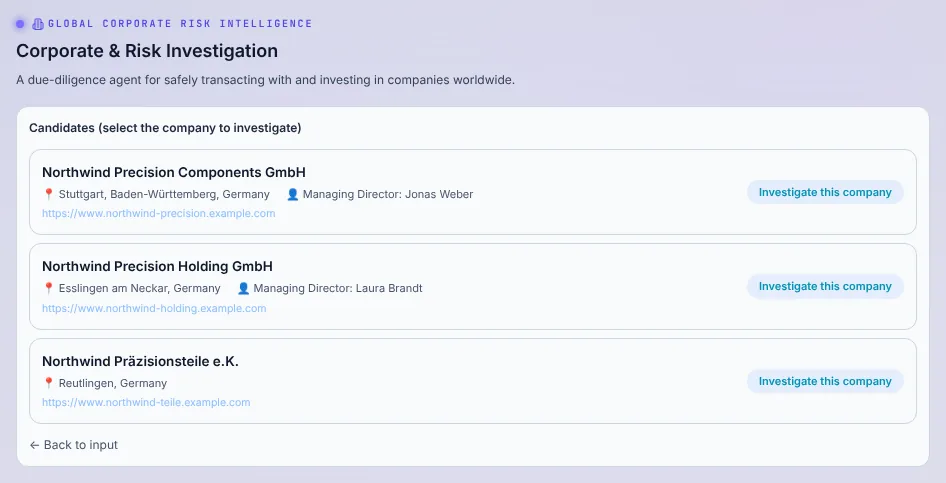This screenshot has height=483, width=946.
Task: Click the 'Candidates (select the company to investigate)' label
Action: pos(165,128)
